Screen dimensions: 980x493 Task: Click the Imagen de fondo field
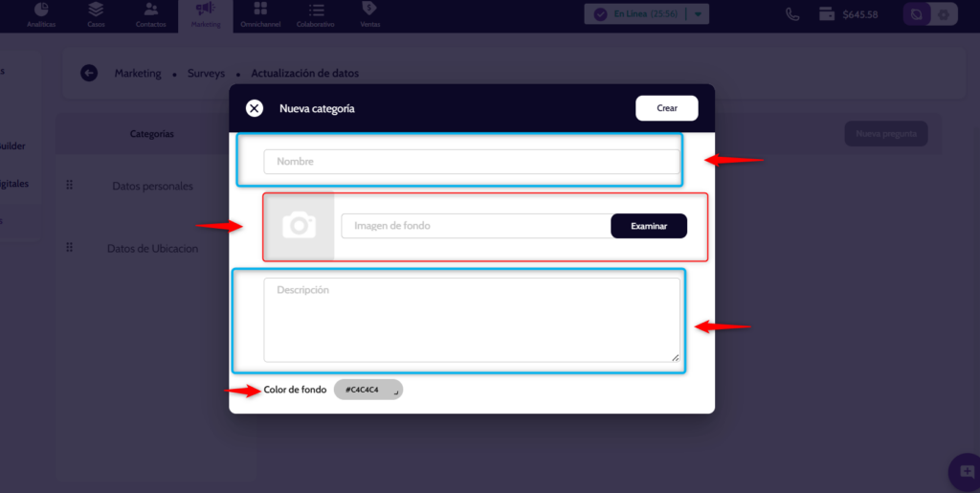tap(476, 226)
